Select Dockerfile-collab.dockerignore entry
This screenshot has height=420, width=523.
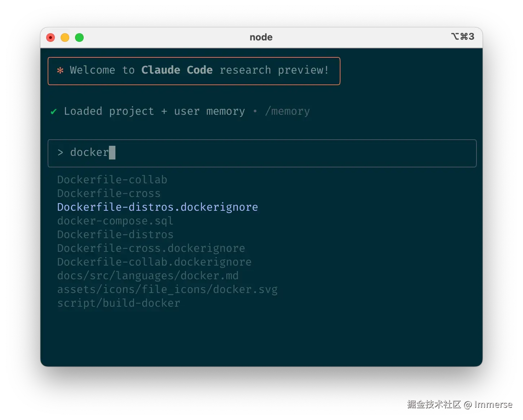(154, 262)
